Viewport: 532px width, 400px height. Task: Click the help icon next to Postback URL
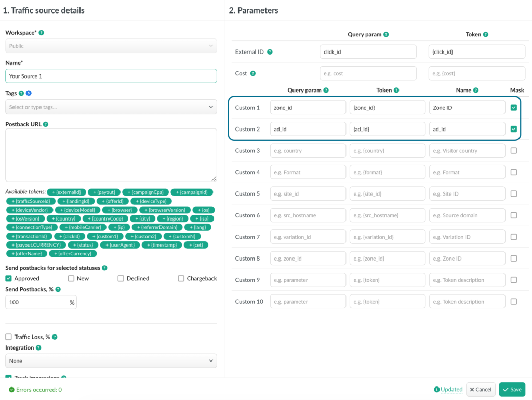coord(46,124)
